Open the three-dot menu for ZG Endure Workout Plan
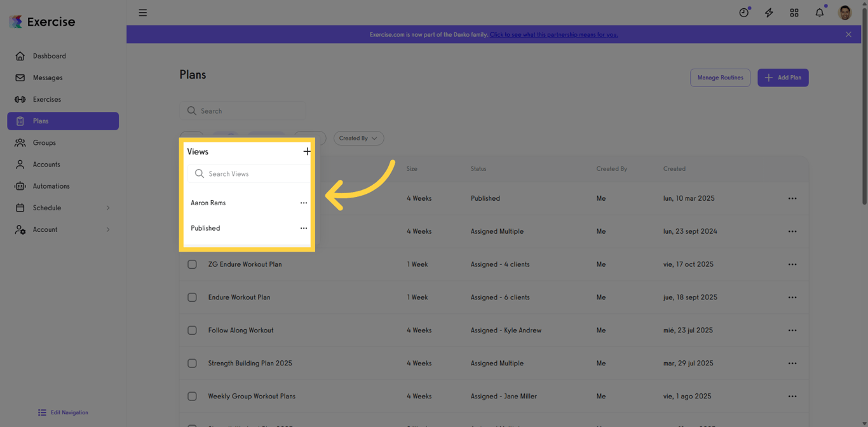This screenshot has height=427, width=868. [792, 264]
